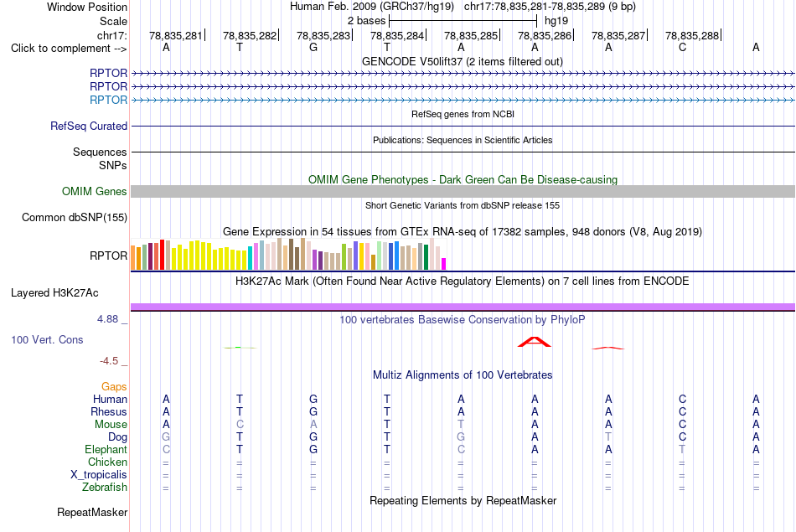Click the 4.88 upper scale value

[x=107, y=319]
